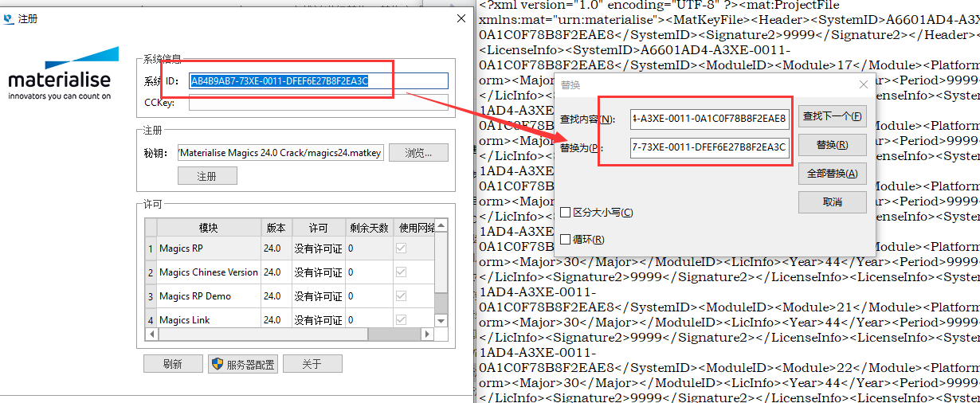Select the Magics Link row

pos(290,319)
